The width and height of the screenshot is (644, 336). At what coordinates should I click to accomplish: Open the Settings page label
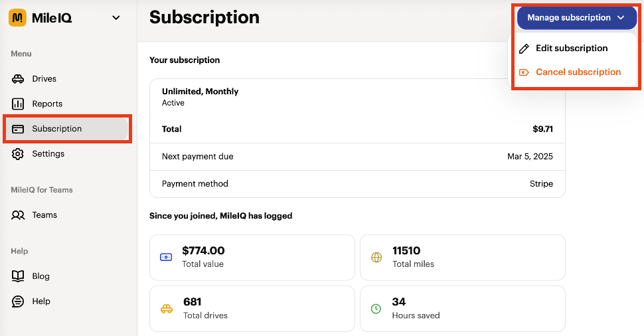pyautogui.click(x=48, y=154)
